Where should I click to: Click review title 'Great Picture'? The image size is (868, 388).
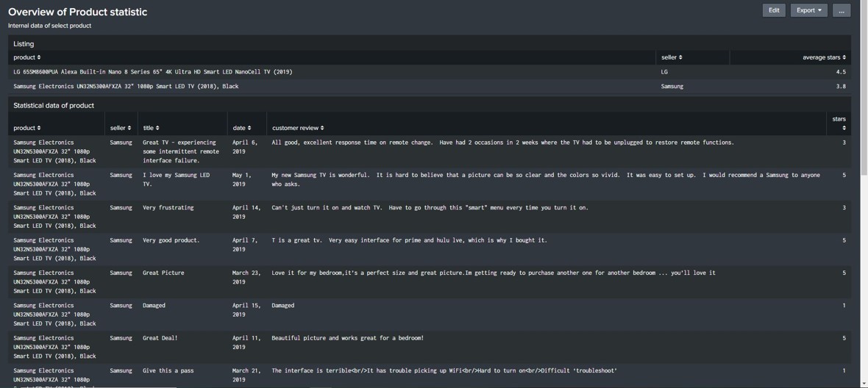(163, 273)
